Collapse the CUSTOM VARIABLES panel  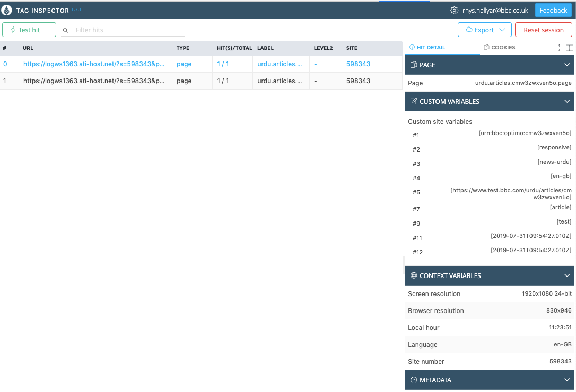tap(567, 101)
